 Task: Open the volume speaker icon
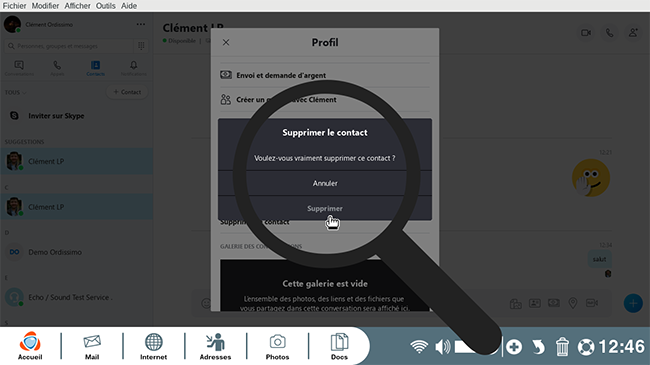pyautogui.click(x=442, y=347)
